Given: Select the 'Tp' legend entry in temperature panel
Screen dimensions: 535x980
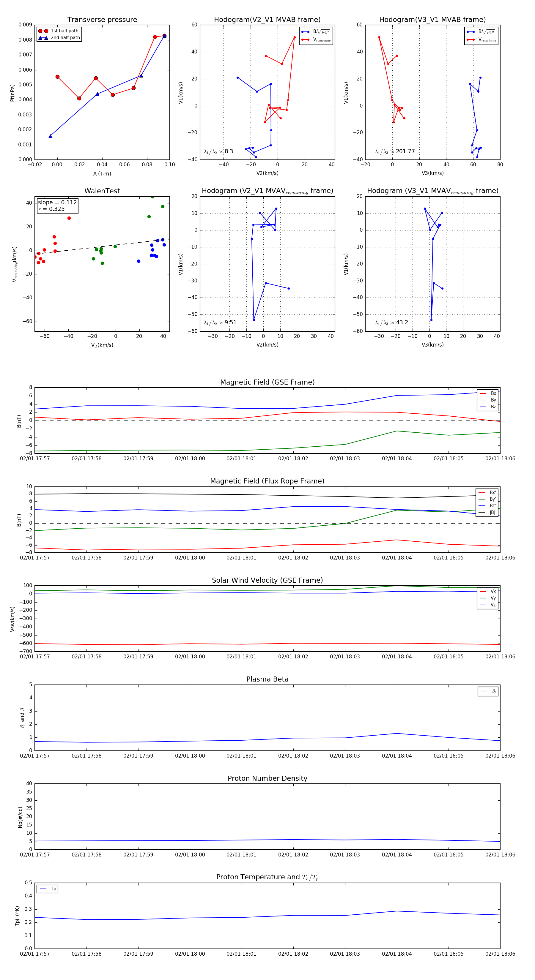Looking at the screenshot, I should [48, 889].
